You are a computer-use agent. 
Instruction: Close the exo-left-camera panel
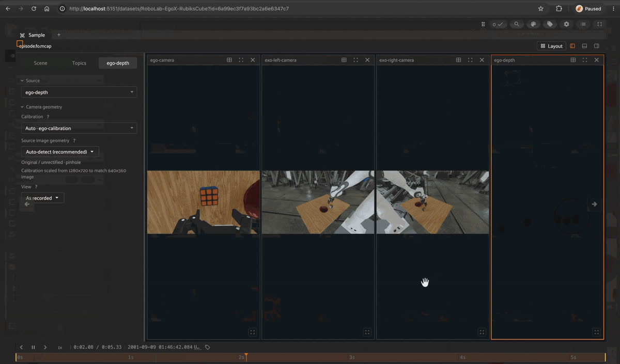coord(367,60)
